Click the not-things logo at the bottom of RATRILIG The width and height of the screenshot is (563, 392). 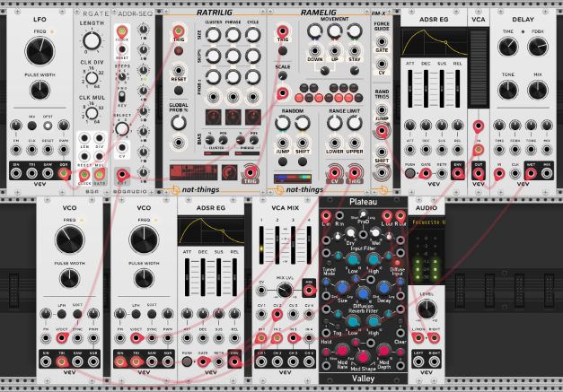coord(196,190)
